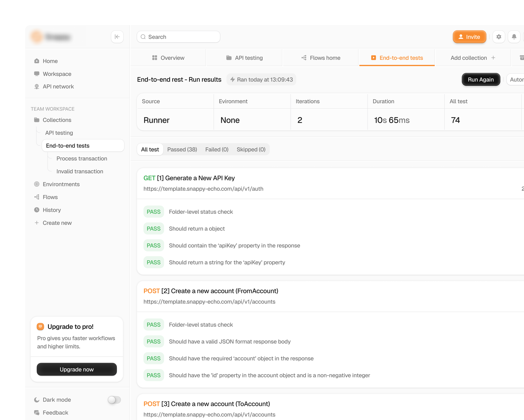Click the Duration value 10s 65ms
Screen dimensions: 524x420
point(392,120)
